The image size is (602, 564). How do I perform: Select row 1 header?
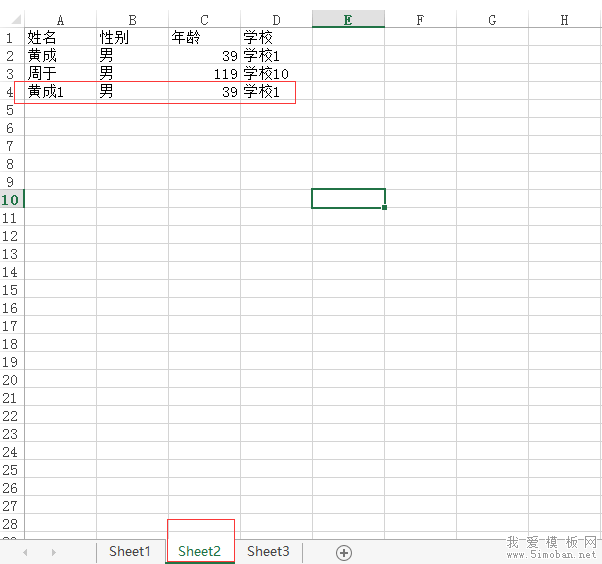(12, 37)
